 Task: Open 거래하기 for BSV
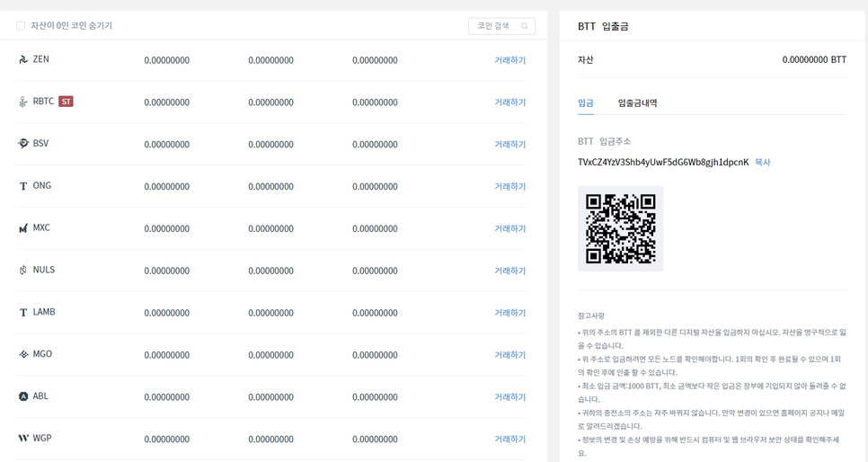click(509, 144)
